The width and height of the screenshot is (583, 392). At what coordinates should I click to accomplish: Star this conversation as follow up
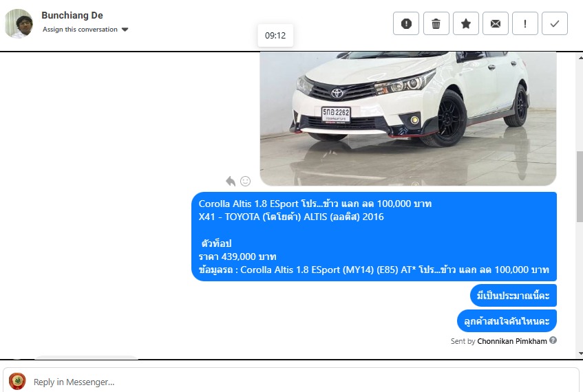[466, 23]
